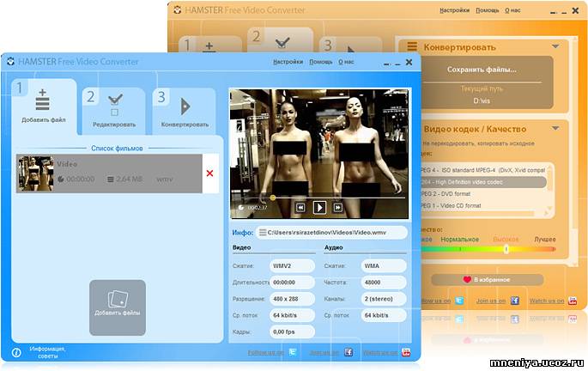This screenshot has width=588, height=371.
Task: Play the video preview
Action: click(319, 207)
